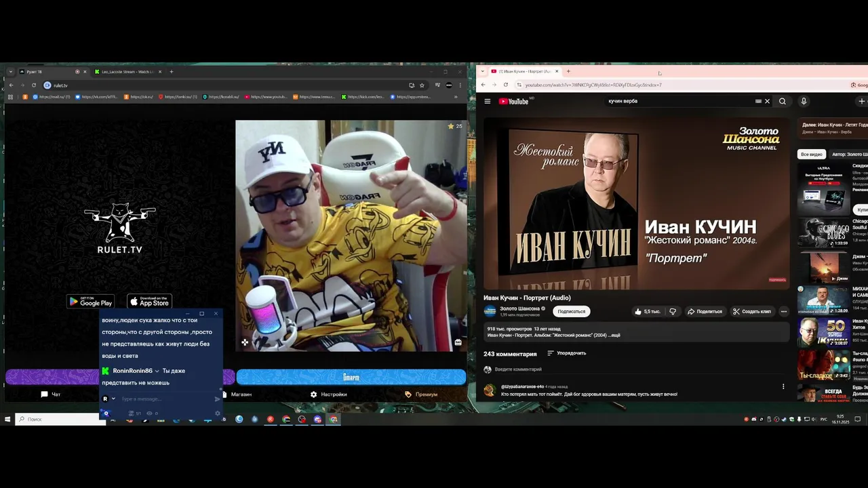Open the Chicago Blues suggested video thumbnail
This screenshot has width=868, height=488.
tap(823, 232)
